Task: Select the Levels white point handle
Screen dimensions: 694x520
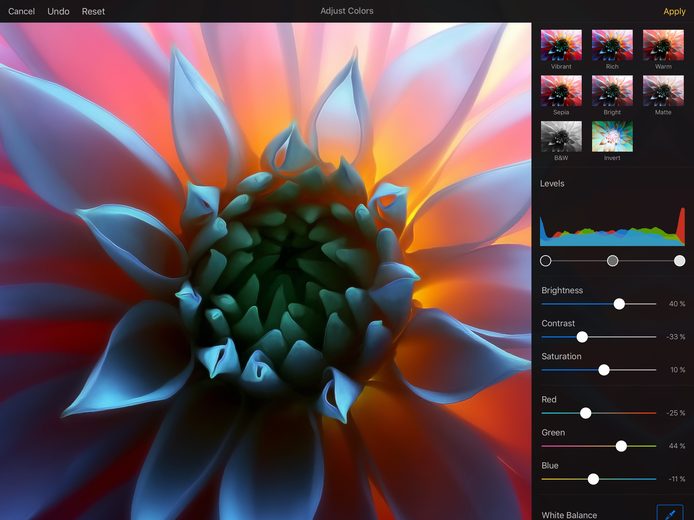Action: (679, 261)
